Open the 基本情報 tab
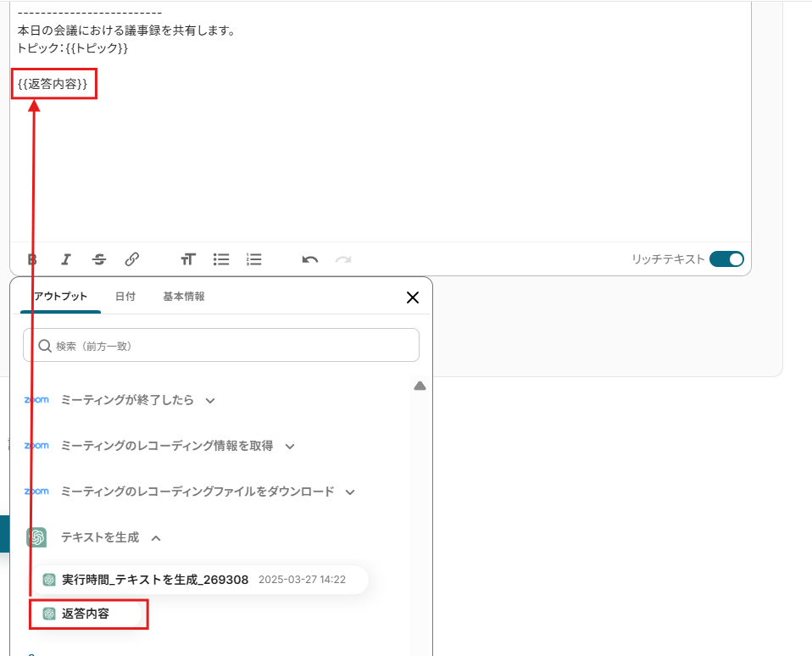Image resolution: width=812 pixels, height=656 pixels. (184, 297)
